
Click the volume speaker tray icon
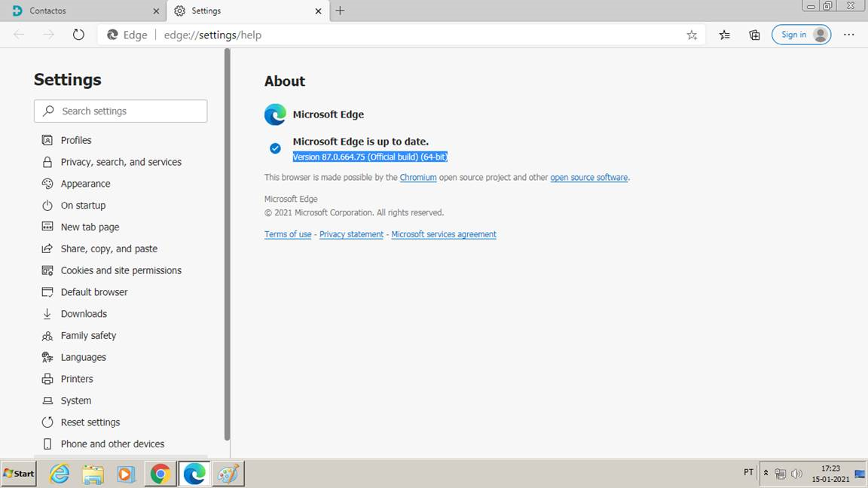(x=796, y=474)
